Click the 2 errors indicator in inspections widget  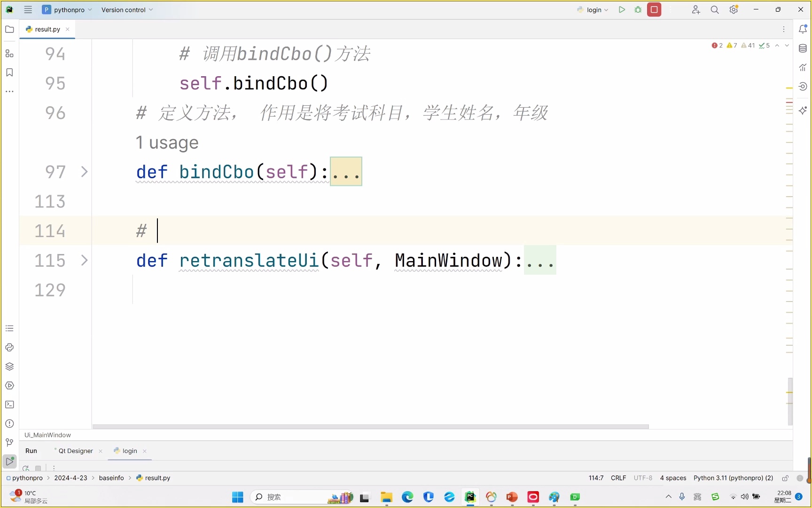click(717, 45)
